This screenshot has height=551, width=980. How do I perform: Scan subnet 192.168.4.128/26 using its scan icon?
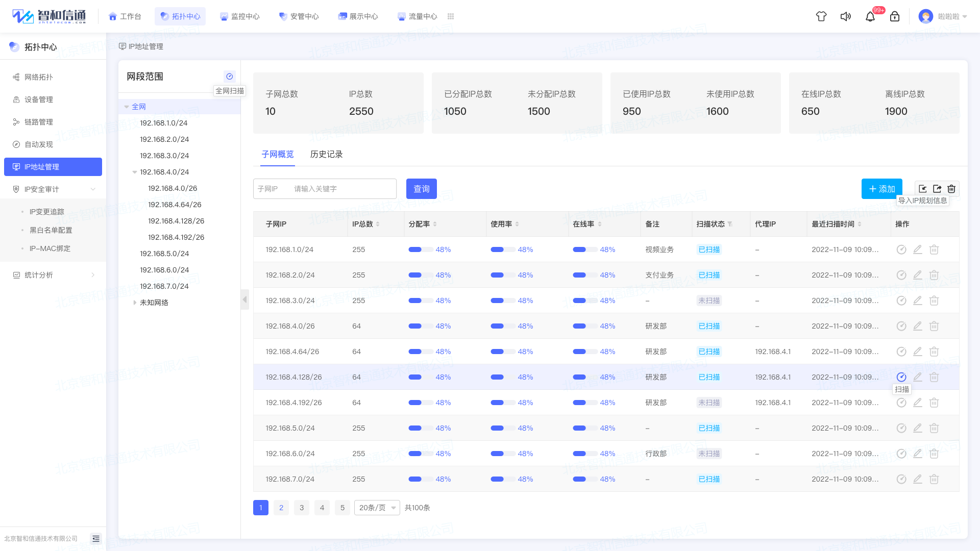[x=901, y=377]
